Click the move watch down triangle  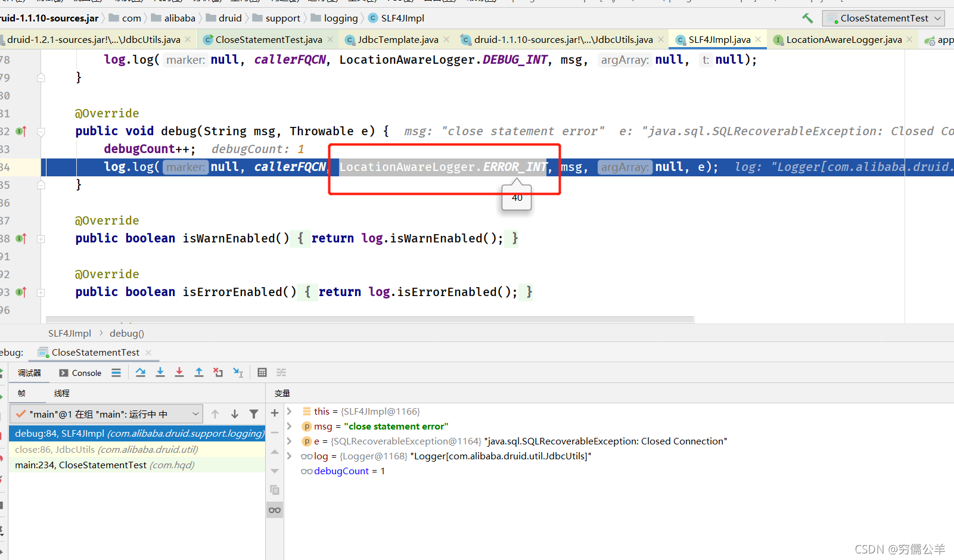(275, 471)
